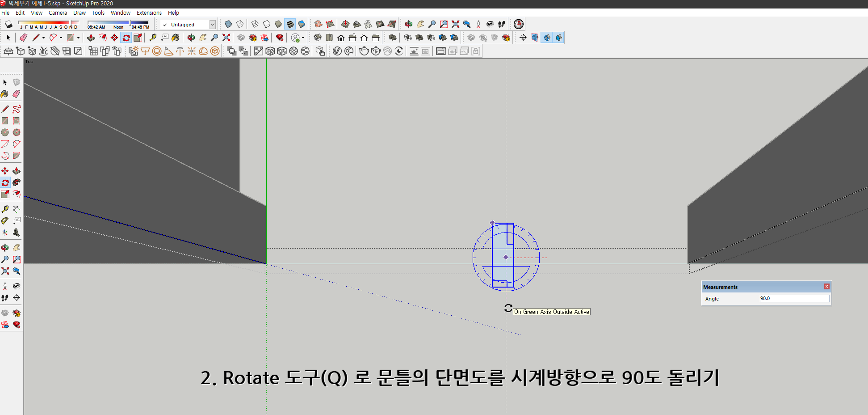Screen dimensions: 868x415
Task: Click the Position Camera tool in top toolbar
Action: (478, 24)
